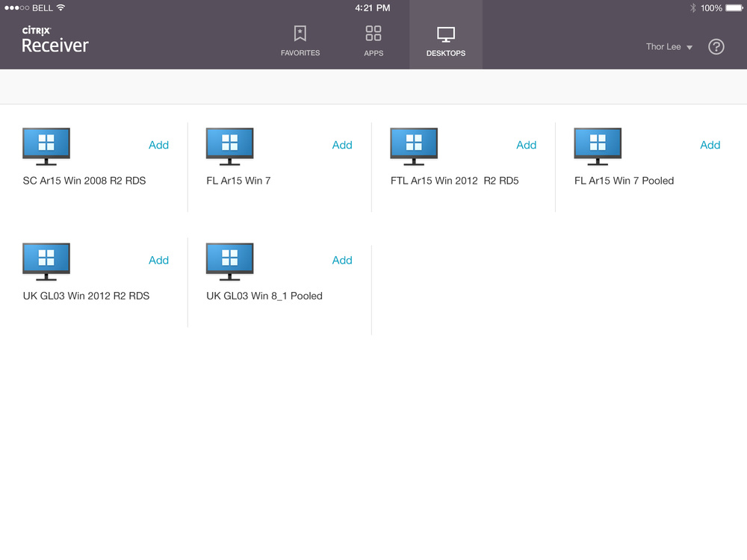Click the SC Ar15 Win 2008 R2 RDS desktop icon

tap(46, 145)
